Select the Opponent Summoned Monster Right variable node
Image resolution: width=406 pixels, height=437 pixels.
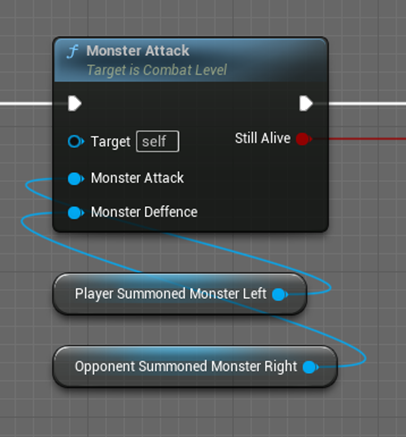[x=195, y=366]
